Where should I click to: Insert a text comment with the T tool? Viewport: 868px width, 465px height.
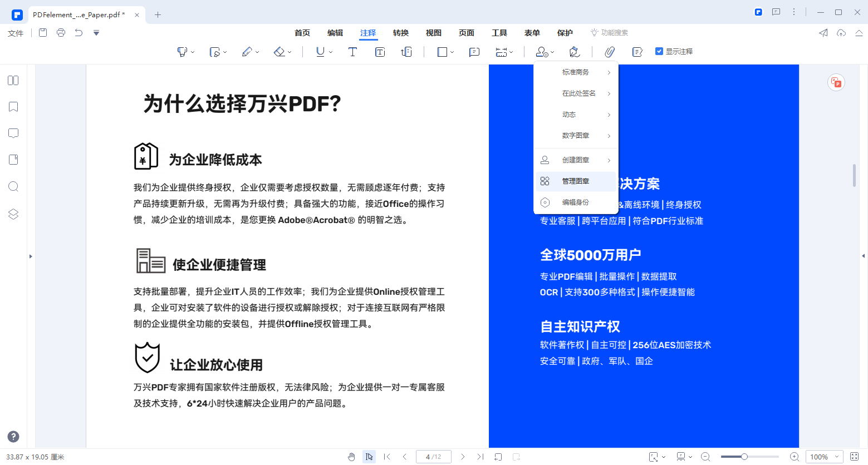click(352, 51)
